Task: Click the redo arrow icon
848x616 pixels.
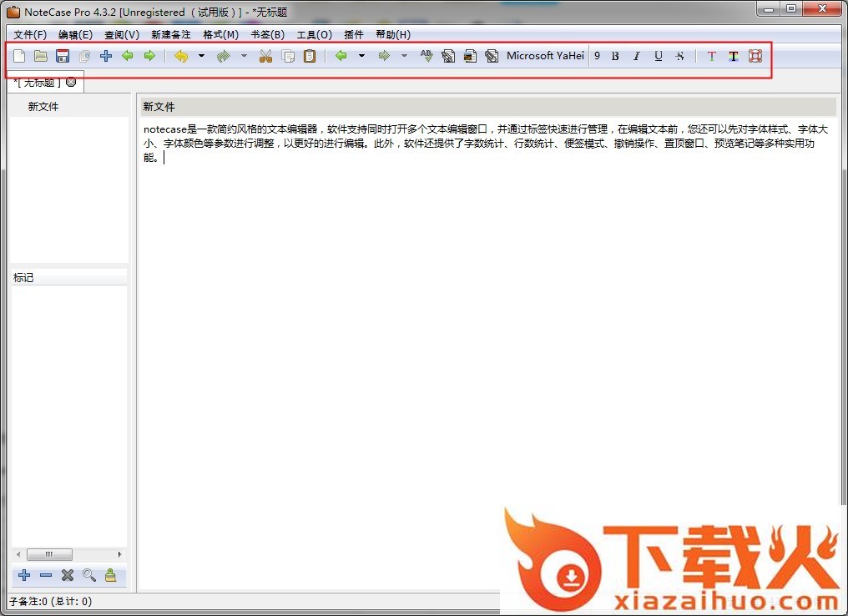Action: pyautogui.click(x=223, y=56)
